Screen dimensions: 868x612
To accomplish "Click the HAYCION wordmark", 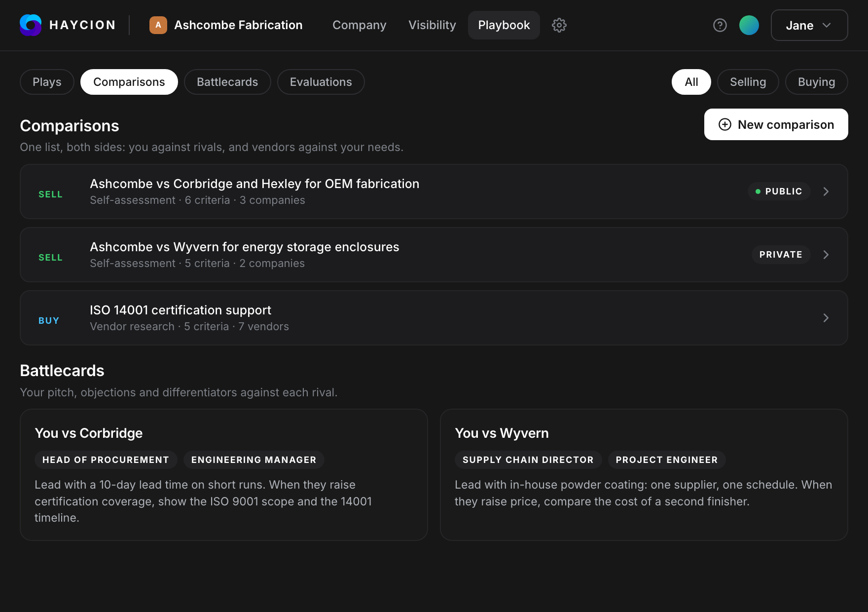I will click(83, 25).
